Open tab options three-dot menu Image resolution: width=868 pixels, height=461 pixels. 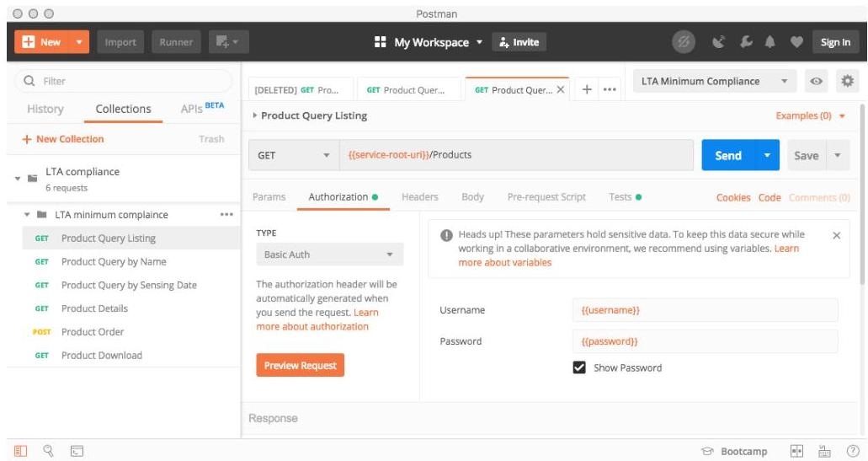pos(610,89)
